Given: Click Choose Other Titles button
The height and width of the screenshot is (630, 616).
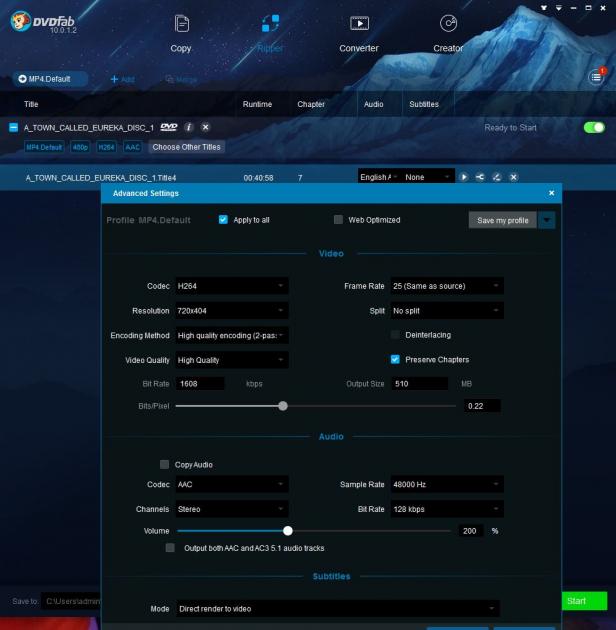Looking at the screenshot, I should coord(186,147).
